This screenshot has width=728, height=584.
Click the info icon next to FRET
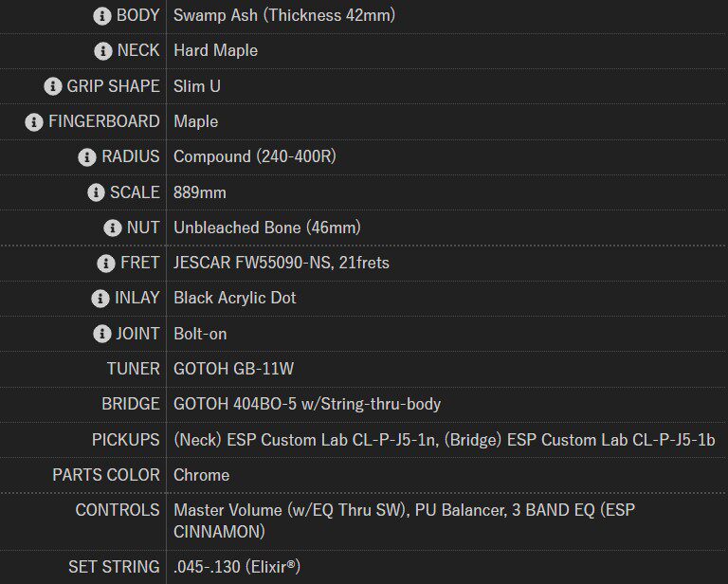[106, 264]
